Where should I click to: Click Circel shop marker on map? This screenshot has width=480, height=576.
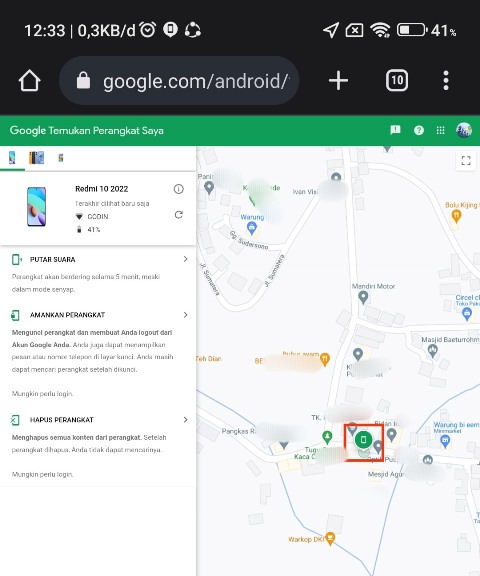click(467, 314)
